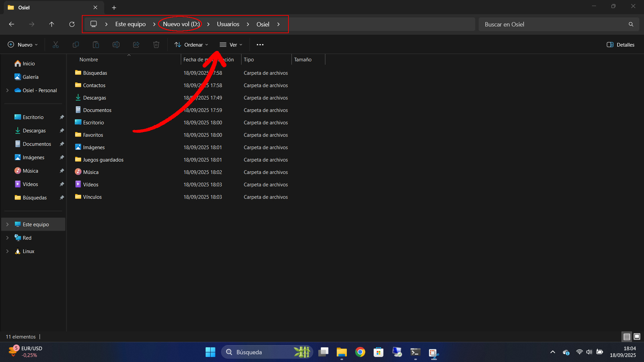This screenshot has height=362, width=644.
Task: Expand the Este equipo tree node
Action: coord(7,224)
